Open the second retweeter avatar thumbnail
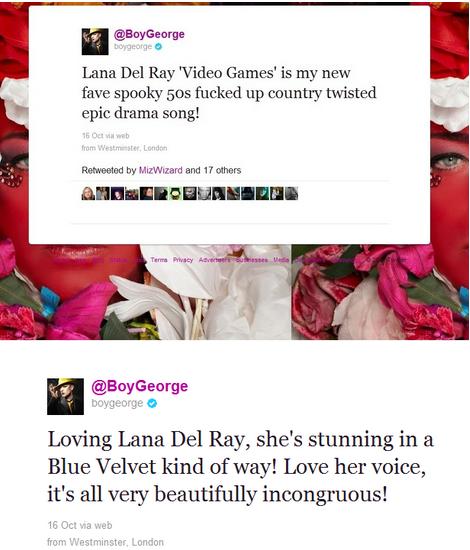470x550 pixels. click(x=103, y=193)
